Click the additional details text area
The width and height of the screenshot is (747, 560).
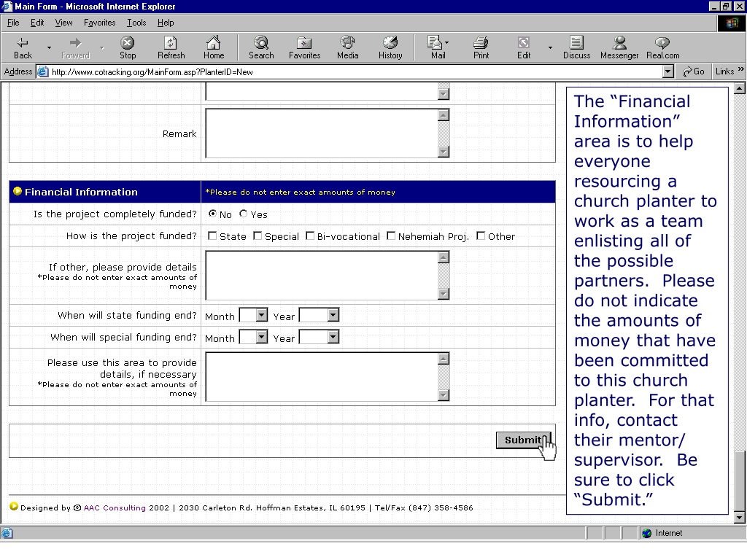[x=322, y=377]
